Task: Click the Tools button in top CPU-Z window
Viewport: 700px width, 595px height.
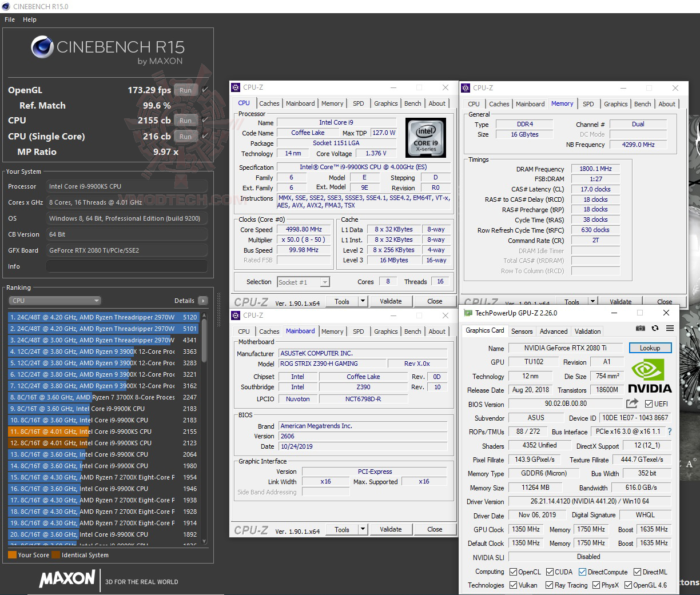Action: (x=342, y=301)
